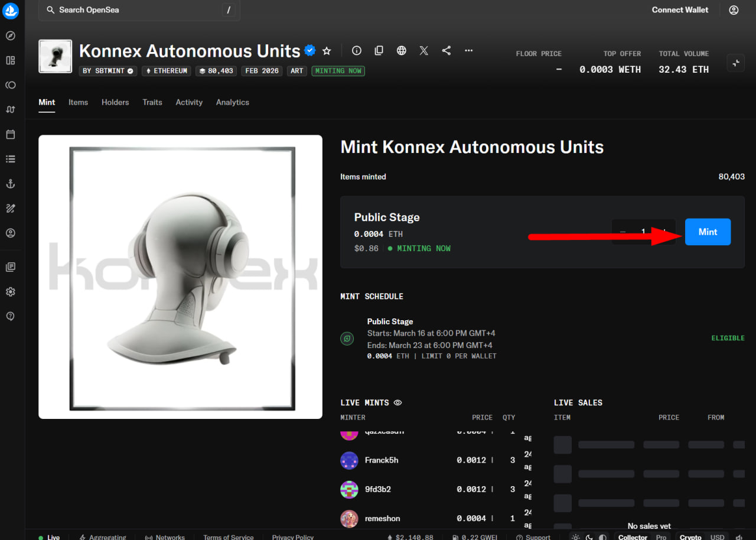
Task: Open creator SBTMINT badge
Action: pyautogui.click(x=108, y=71)
